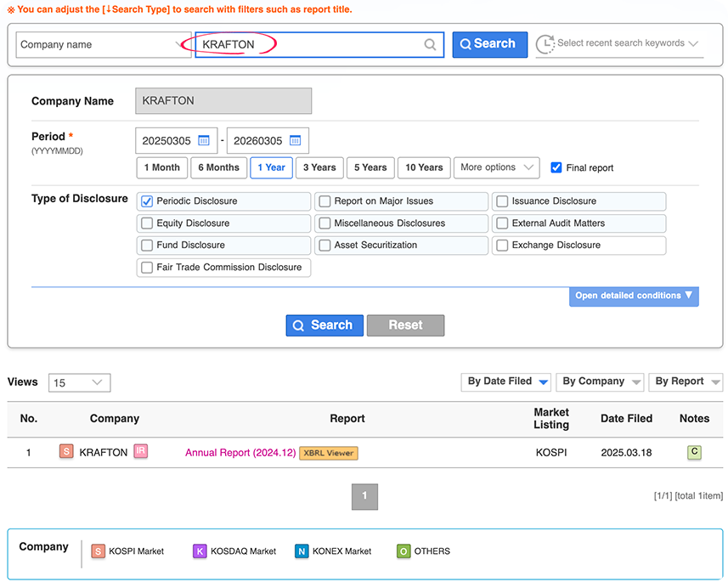
Task: Expand Open detailed conditions panel
Action: (x=634, y=296)
